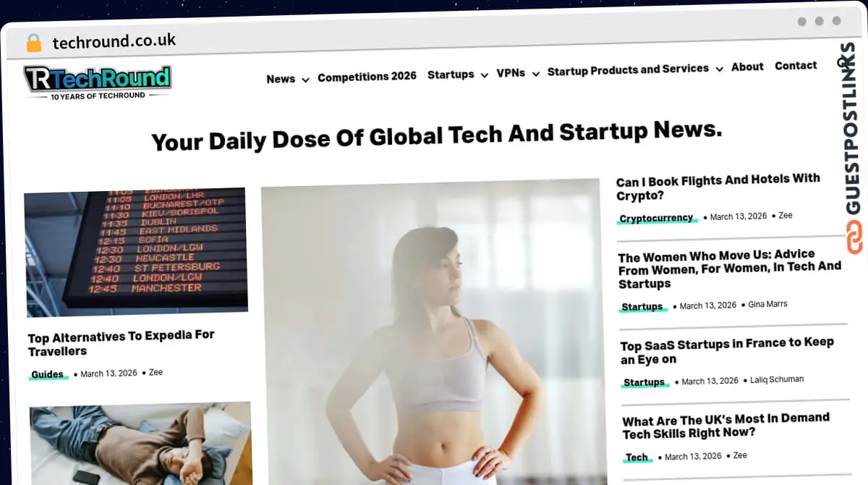868x485 pixels.
Task: Go to the About page
Action: tap(747, 67)
